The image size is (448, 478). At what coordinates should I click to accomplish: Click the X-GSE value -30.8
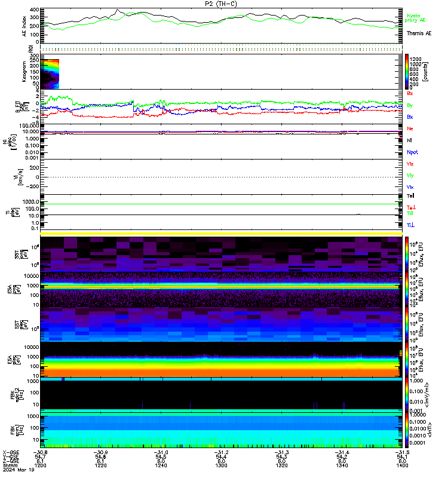click(40, 453)
